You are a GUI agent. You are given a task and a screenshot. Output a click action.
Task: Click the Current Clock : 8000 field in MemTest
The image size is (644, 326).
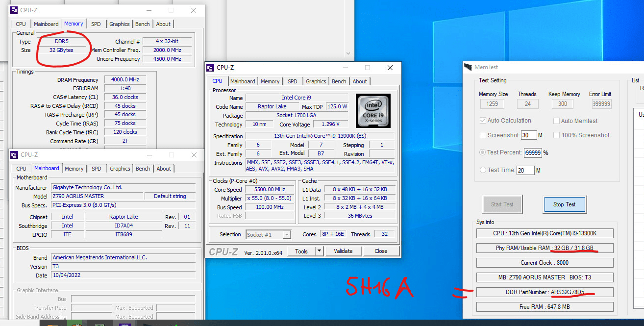click(545, 263)
